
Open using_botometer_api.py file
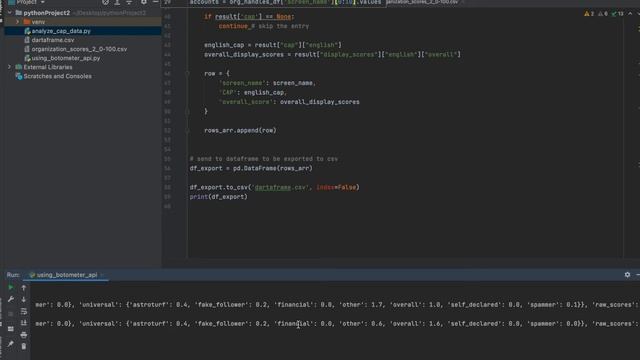point(66,58)
